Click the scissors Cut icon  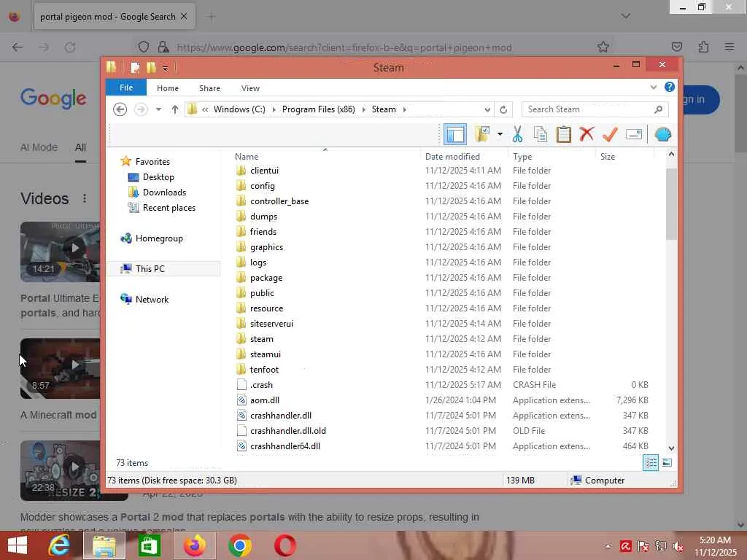(x=517, y=135)
